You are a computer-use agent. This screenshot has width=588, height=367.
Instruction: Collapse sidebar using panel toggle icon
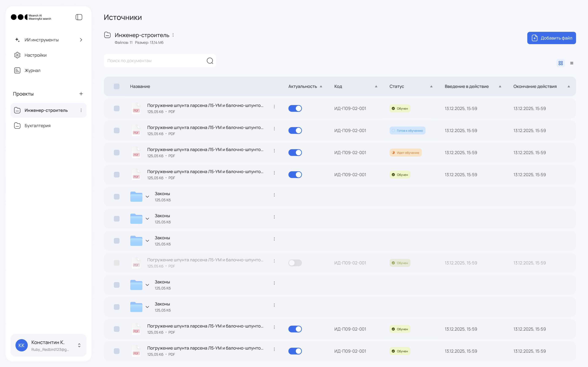tap(79, 17)
